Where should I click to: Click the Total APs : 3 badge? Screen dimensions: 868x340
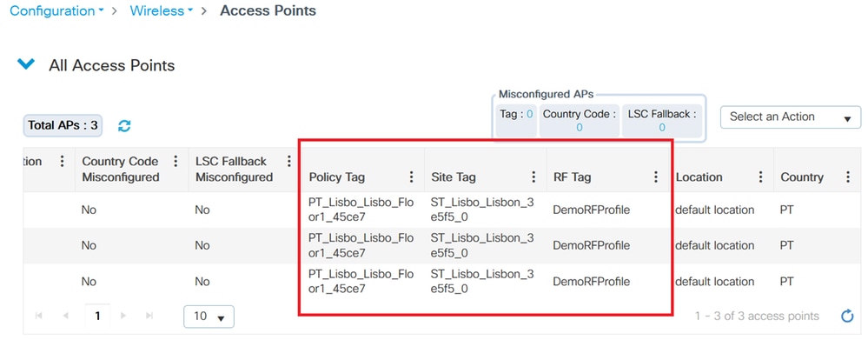[x=63, y=126]
